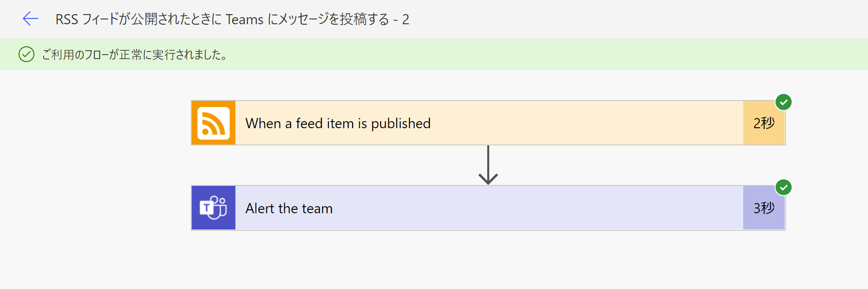Screen dimensions: 868x289
Task: Click the 2秒 duration on the RSS trigger
Action: pyautogui.click(x=764, y=124)
